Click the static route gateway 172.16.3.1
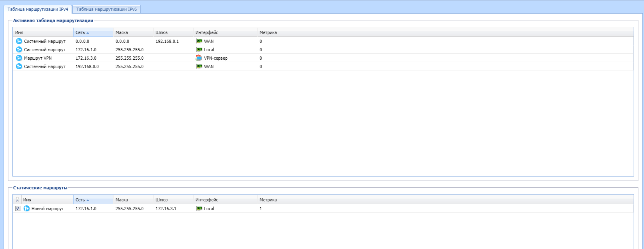This screenshot has height=249, width=644. (x=166, y=209)
